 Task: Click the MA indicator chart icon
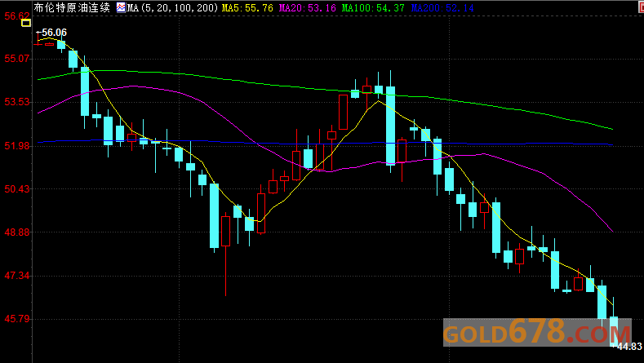pyautogui.click(x=121, y=7)
